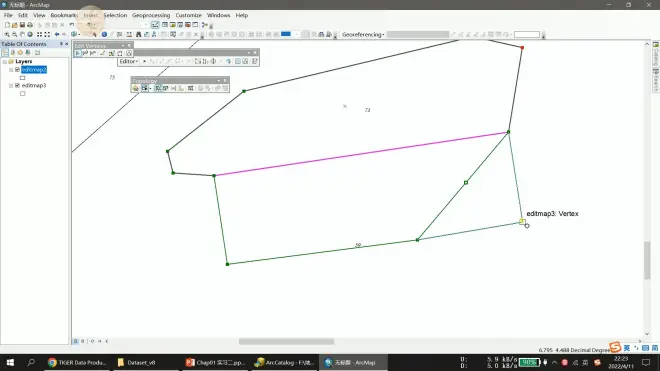Viewport: 660px width, 371px height.
Task: Click the Find binoculars icon
Action: 138,35
